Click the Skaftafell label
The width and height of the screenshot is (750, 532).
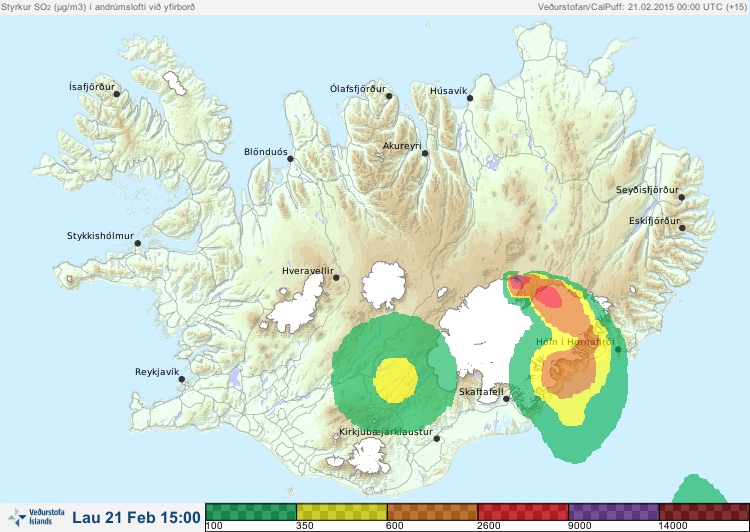pyautogui.click(x=481, y=392)
